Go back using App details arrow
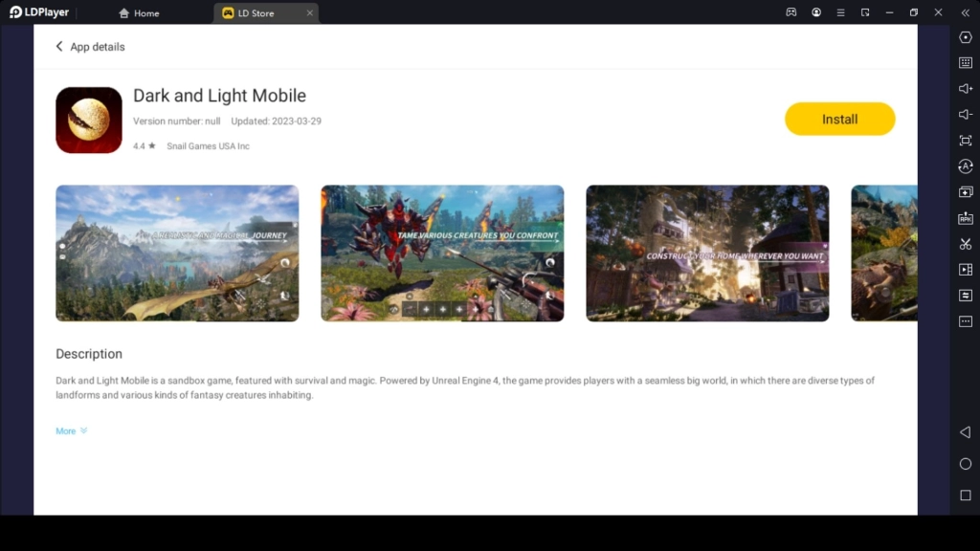Image resolution: width=980 pixels, height=551 pixels. pyautogui.click(x=59, y=46)
